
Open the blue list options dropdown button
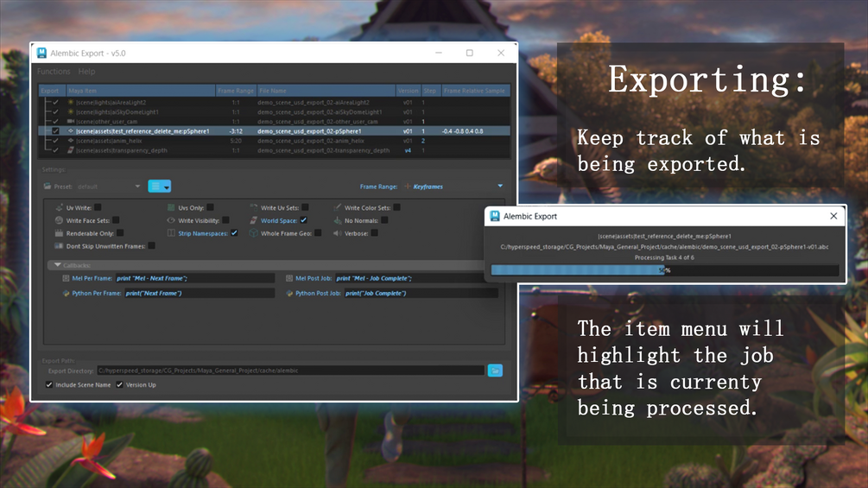coord(160,187)
